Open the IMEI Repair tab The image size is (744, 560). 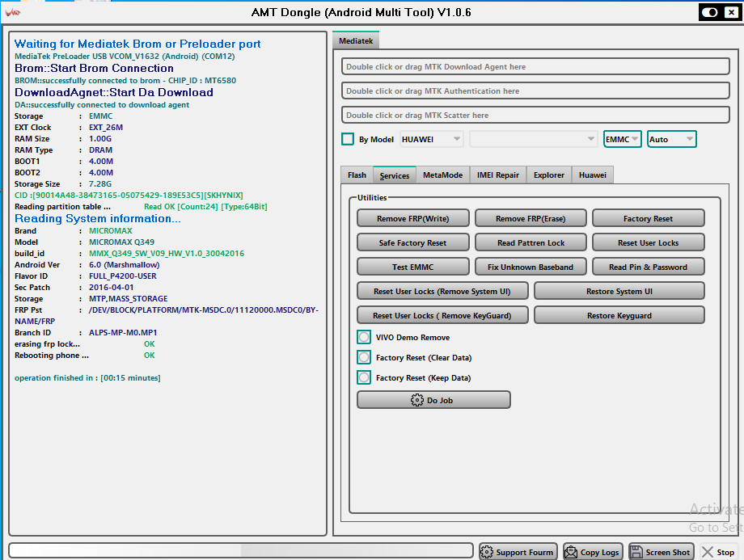pyautogui.click(x=497, y=175)
